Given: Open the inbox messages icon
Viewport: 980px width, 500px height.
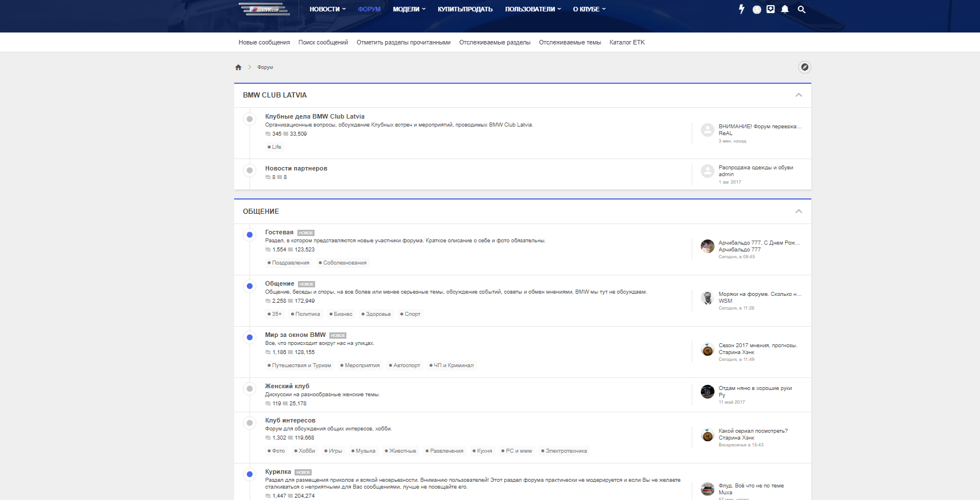Looking at the screenshot, I should 771,9.
